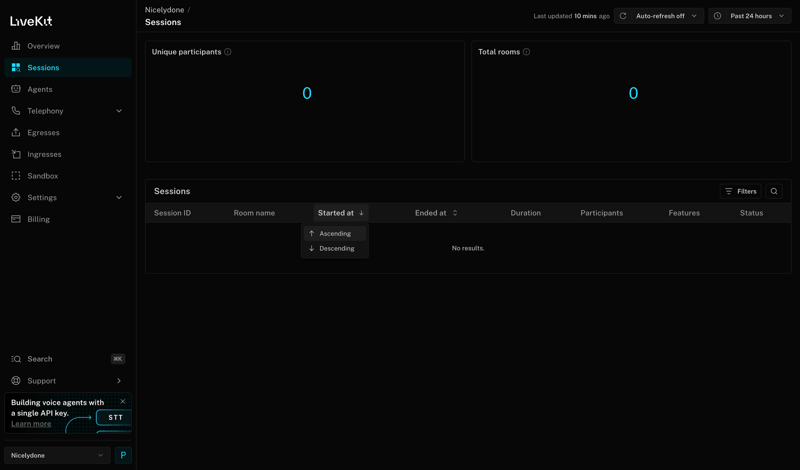Click the No results. text
This screenshot has width=800, height=470.
468,248
